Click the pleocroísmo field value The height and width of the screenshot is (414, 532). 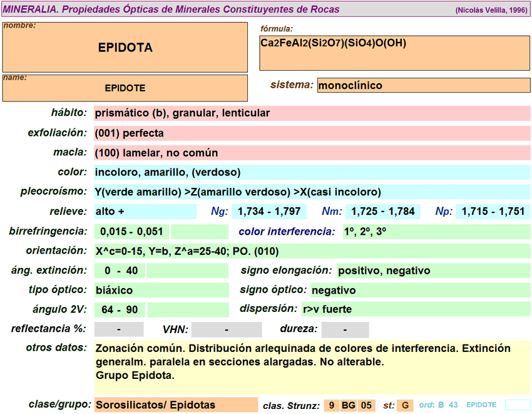tap(312, 192)
